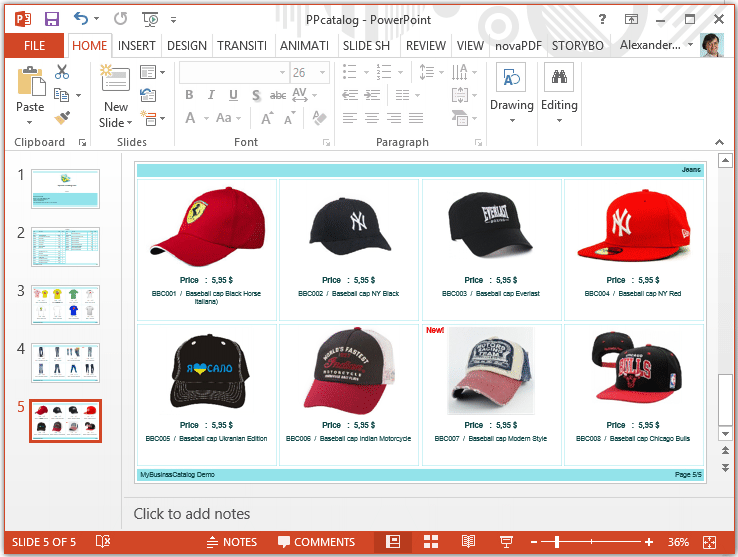Screen dimensions: 738x557
Task: Reset the slide layout icon
Action: click(x=148, y=95)
